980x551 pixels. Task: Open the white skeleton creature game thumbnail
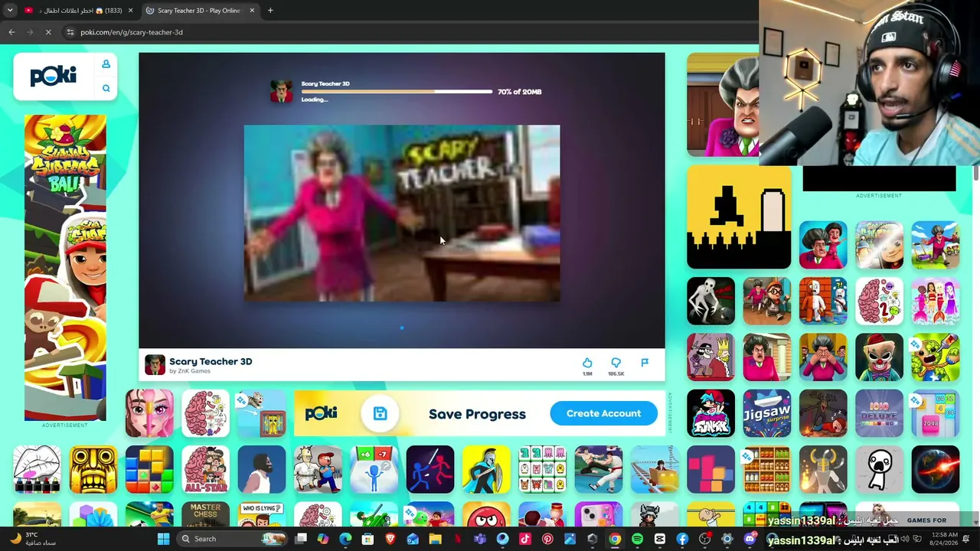click(x=710, y=301)
